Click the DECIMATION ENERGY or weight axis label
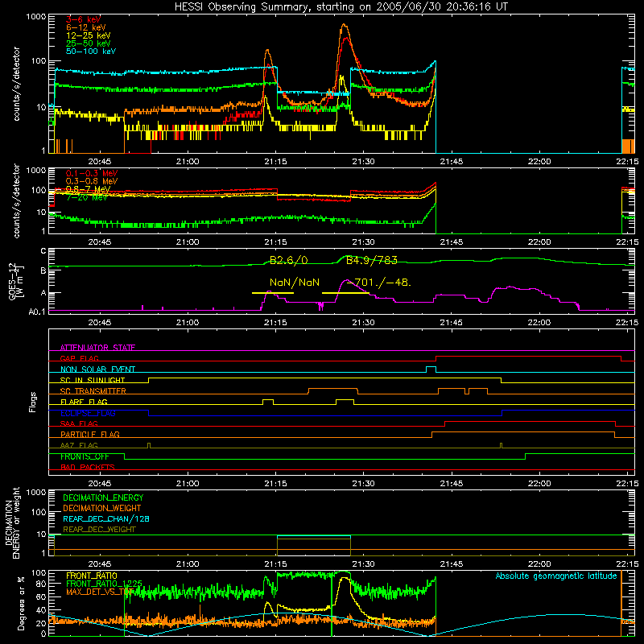The image size is (644, 644). pos(12,523)
